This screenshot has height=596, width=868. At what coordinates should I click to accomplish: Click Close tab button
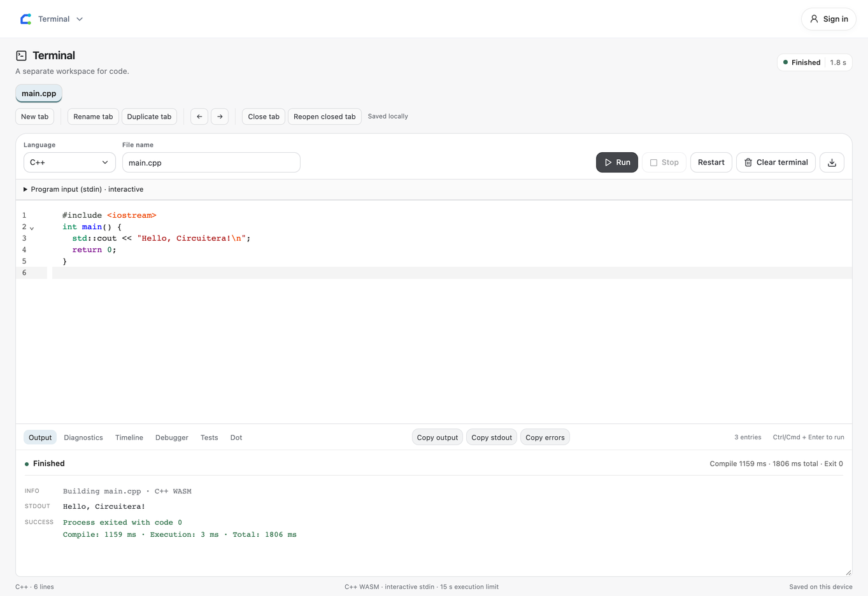click(x=264, y=117)
